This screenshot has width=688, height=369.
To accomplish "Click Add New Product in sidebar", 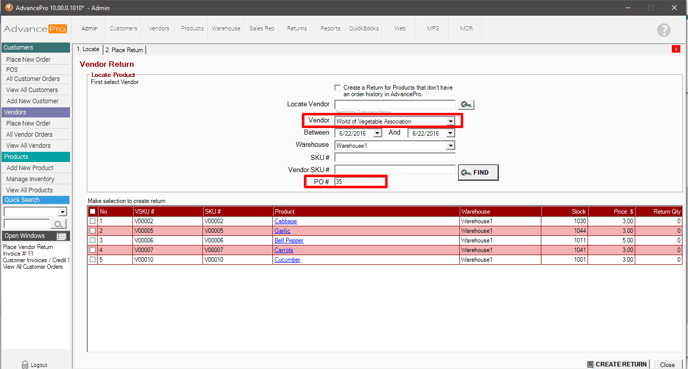I will 30,168.
